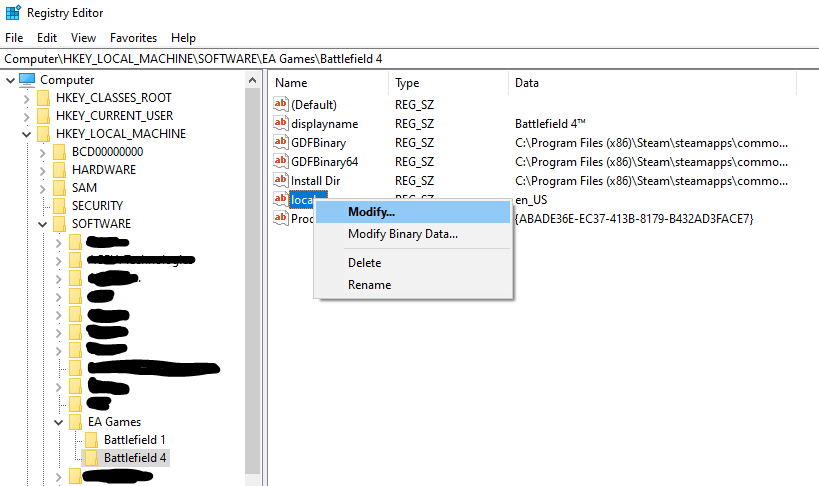Choose Rename in the context menu

pyautogui.click(x=413, y=285)
